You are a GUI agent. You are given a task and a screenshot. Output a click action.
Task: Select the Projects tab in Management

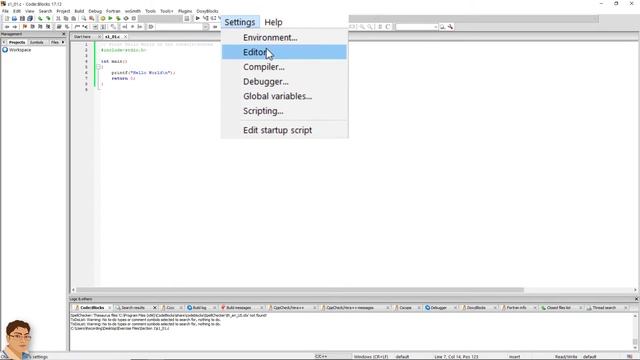pyautogui.click(x=17, y=42)
